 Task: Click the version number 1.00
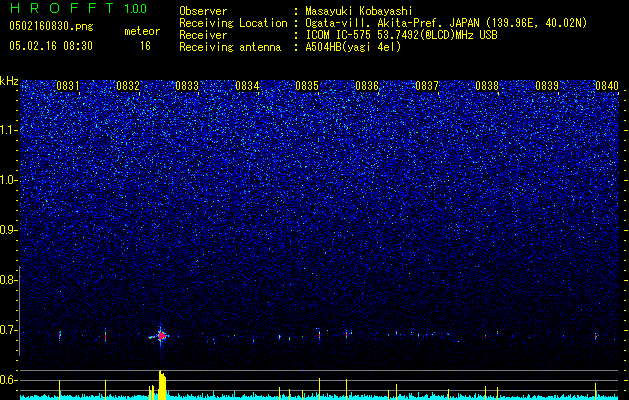click(136, 8)
